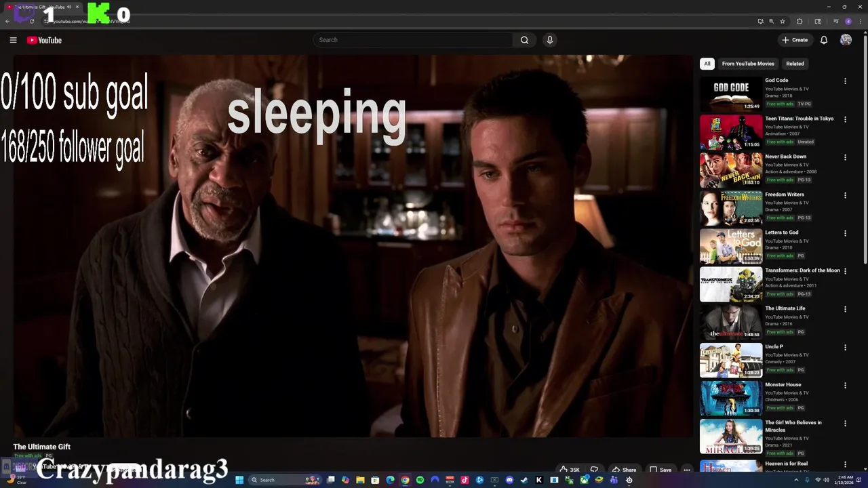Open The Girl Who Believes in Miracles title
Screen dimensions: 868x488
coord(793,426)
